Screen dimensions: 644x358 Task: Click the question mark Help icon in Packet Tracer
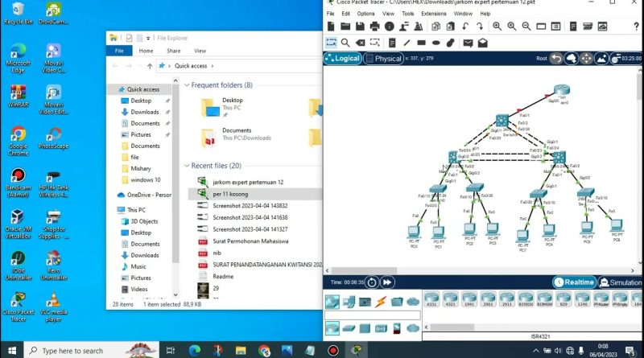pos(636,27)
